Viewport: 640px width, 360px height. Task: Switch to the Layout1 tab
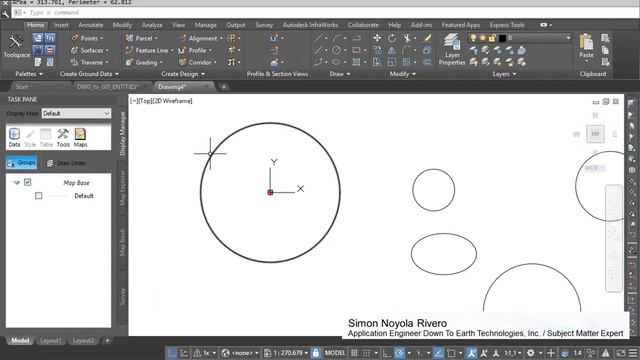[x=51, y=340]
